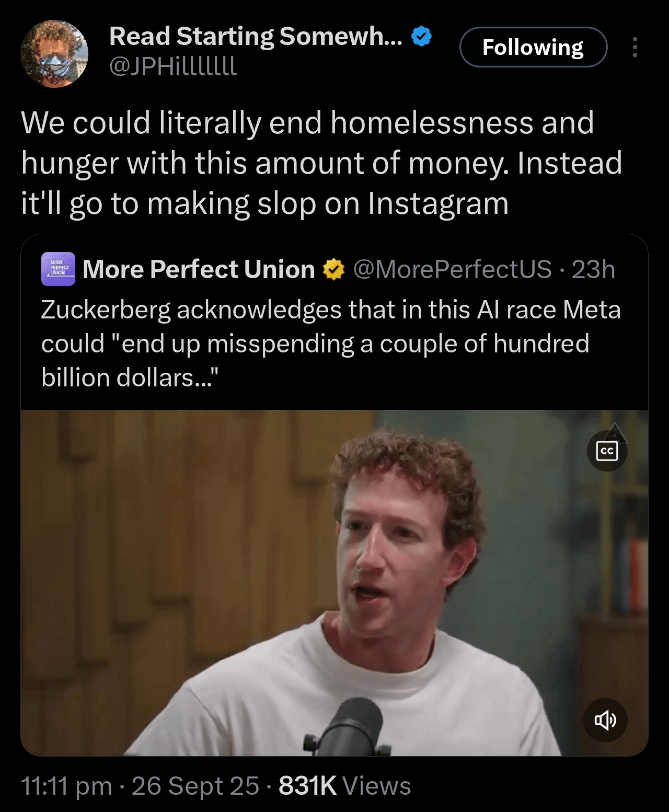Open the three-dot more options menu
Viewport: 669px width, 812px height.
click(635, 47)
